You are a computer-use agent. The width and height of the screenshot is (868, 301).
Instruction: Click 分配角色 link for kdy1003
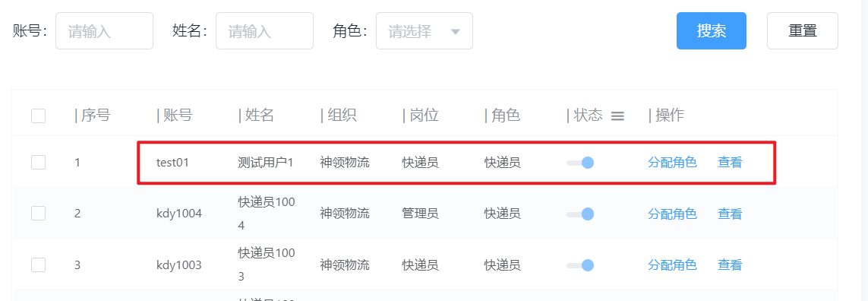coord(672,265)
